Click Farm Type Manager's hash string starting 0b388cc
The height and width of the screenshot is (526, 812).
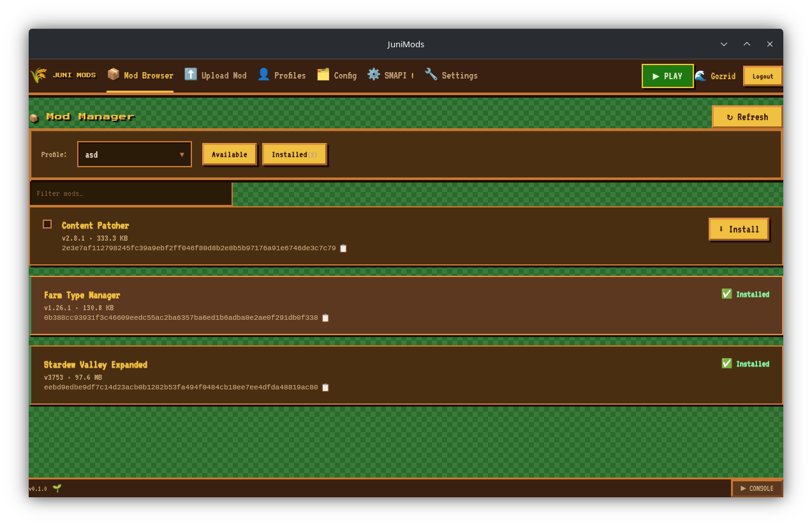181,318
